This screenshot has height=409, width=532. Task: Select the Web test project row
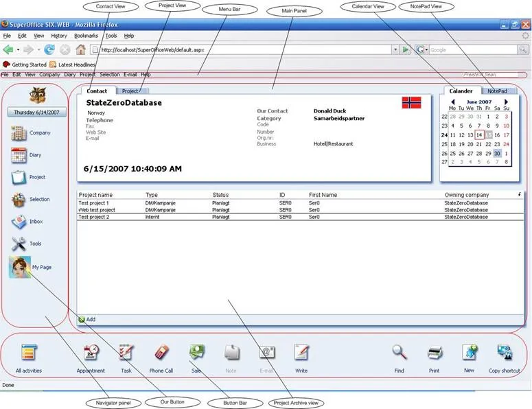[97, 210]
